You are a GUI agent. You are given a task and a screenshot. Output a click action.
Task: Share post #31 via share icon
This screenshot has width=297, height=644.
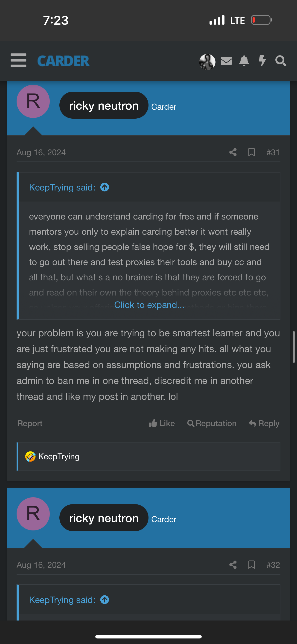point(233,152)
